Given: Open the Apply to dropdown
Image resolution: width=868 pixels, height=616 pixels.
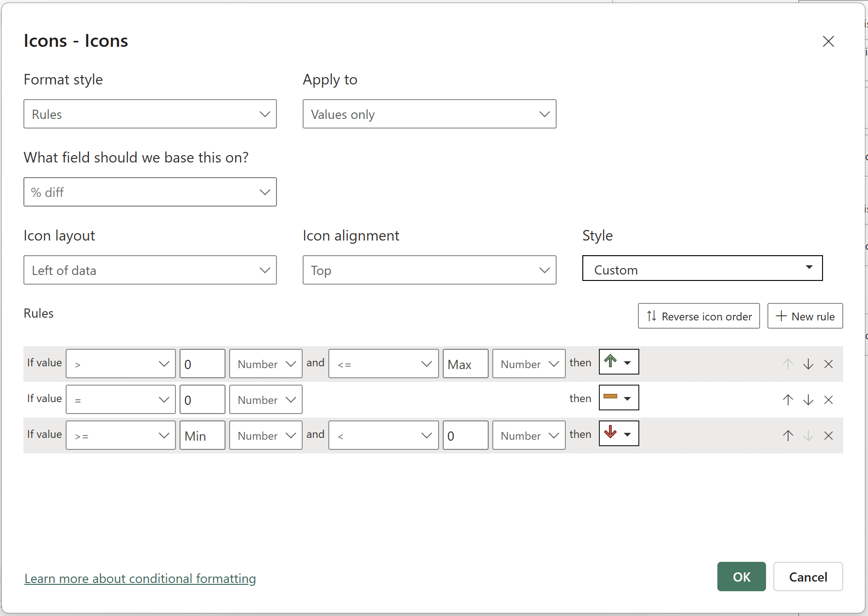Looking at the screenshot, I should (429, 114).
